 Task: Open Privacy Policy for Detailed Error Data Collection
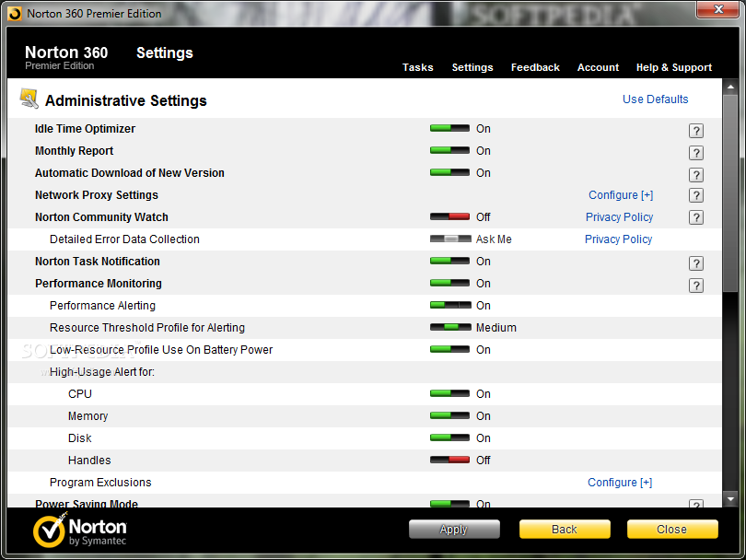[x=619, y=239]
